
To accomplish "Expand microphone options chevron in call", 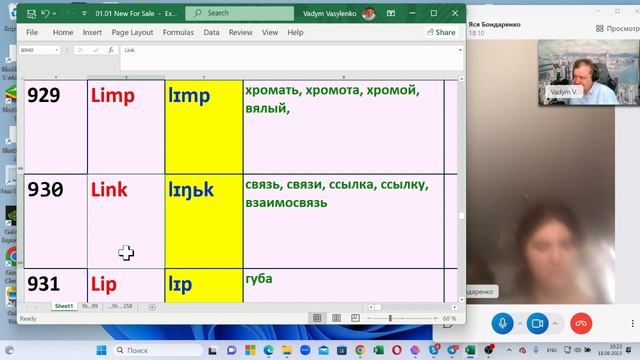I will point(520,323).
